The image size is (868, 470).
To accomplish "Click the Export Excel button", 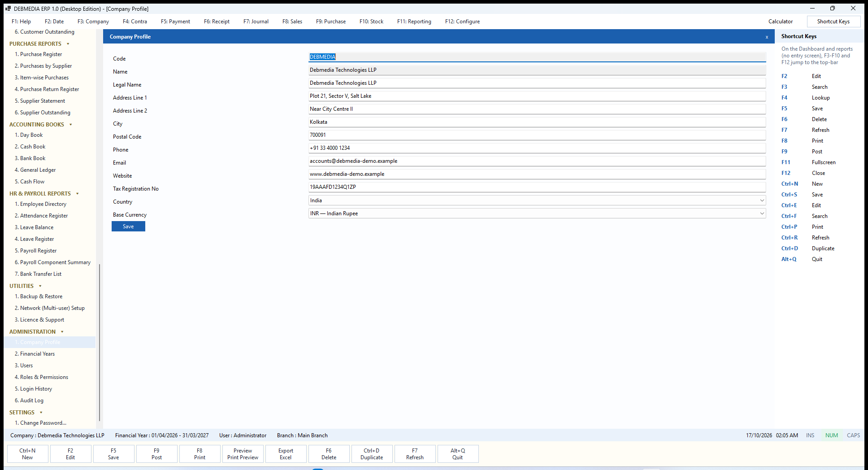I will (x=286, y=454).
